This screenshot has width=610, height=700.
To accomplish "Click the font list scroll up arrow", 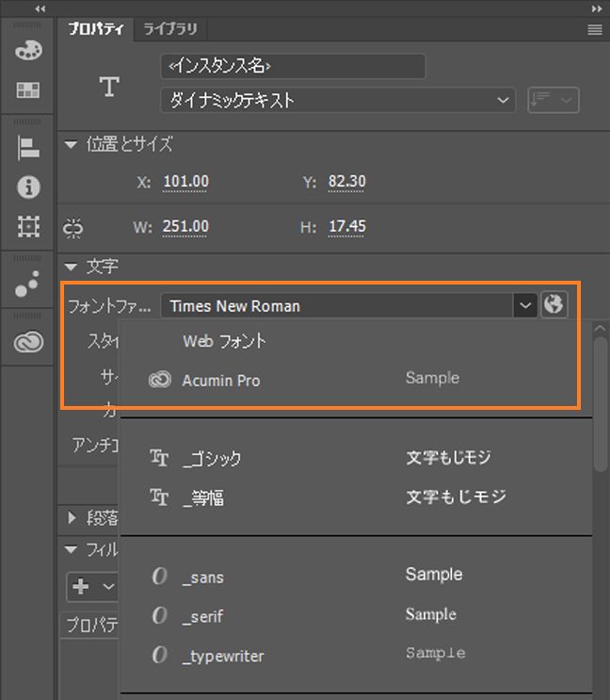I will (x=601, y=328).
